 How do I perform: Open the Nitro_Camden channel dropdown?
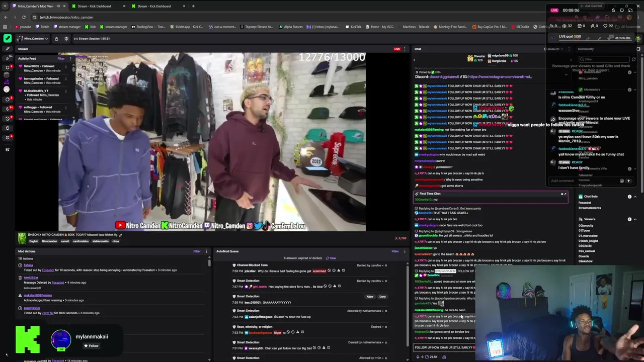pos(33,38)
